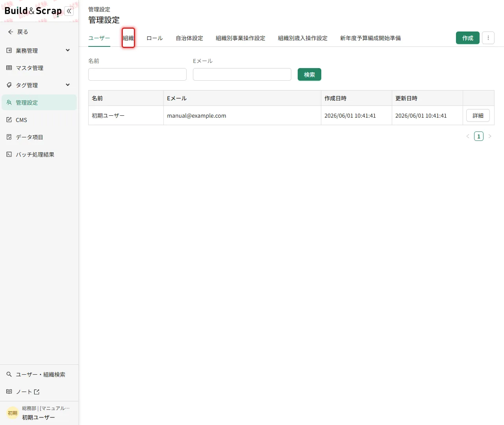Click the 総務部 user profile text at the bottom
The width and height of the screenshot is (504, 425).
pos(46,408)
